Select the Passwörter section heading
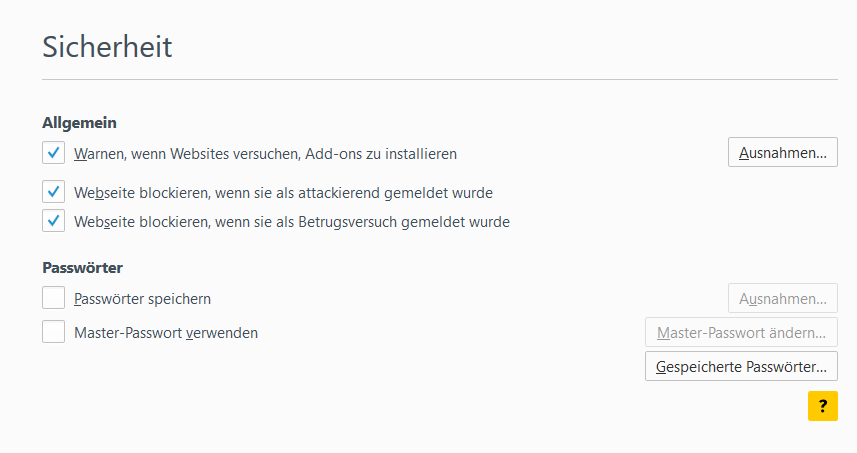 pyautogui.click(x=82, y=267)
